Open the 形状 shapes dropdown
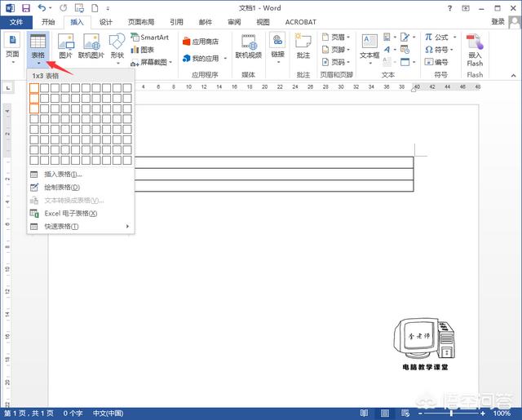This screenshot has width=522, height=420. [117, 46]
